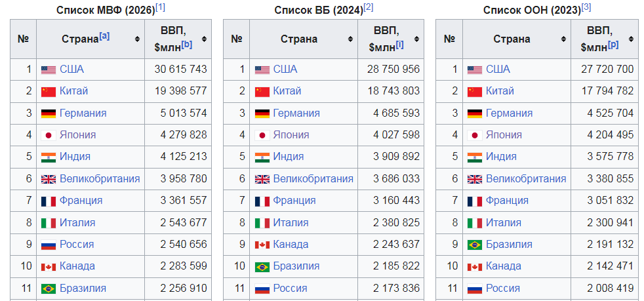The height and width of the screenshot is (301, 644).
Task: Click Germany flag in UN list
Action: point(474,113)
